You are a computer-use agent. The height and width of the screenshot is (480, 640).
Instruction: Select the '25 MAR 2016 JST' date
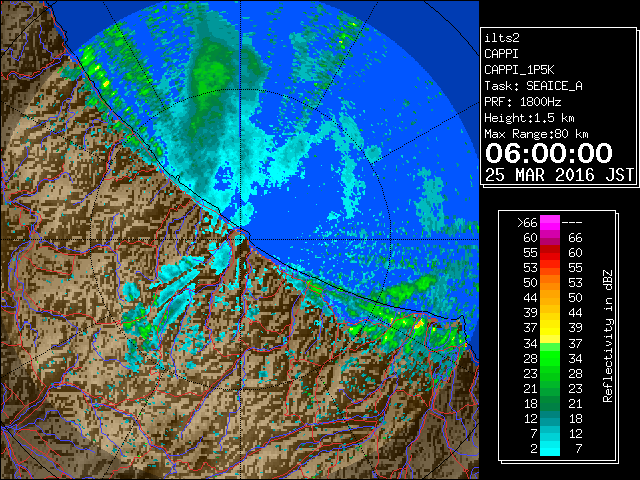click(x=559, y=175)
